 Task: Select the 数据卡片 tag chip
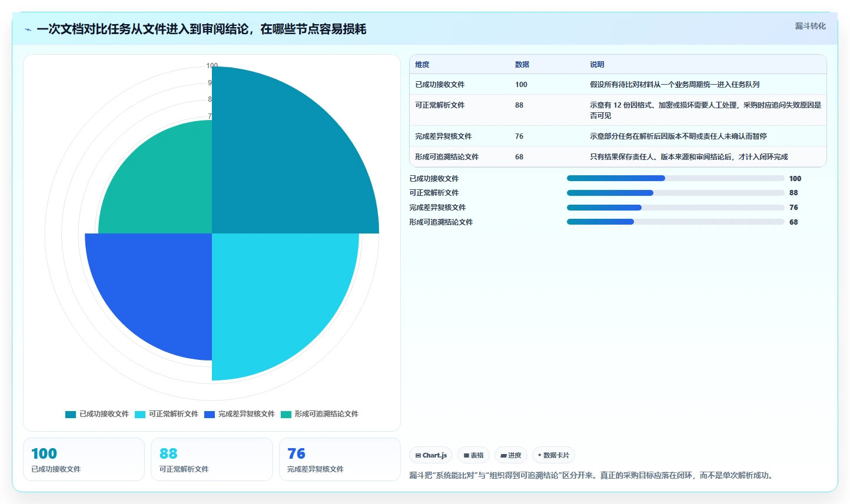tap(553, 455)
